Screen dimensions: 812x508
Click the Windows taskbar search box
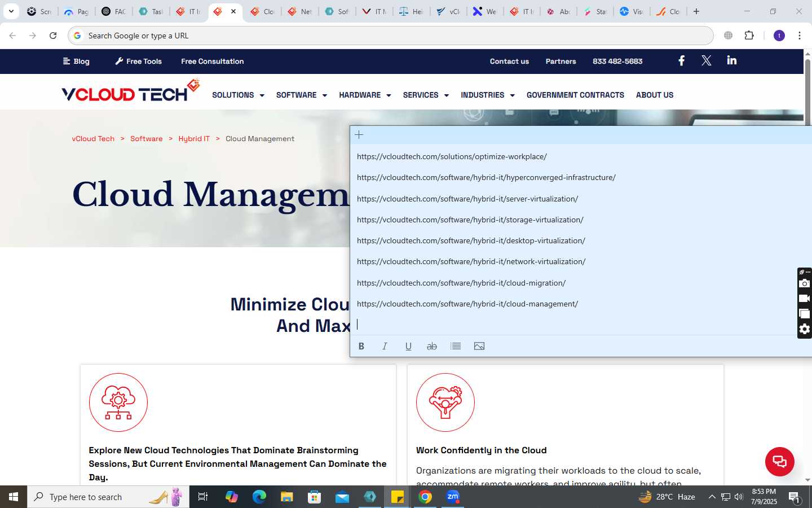click(x=108, y=497)
